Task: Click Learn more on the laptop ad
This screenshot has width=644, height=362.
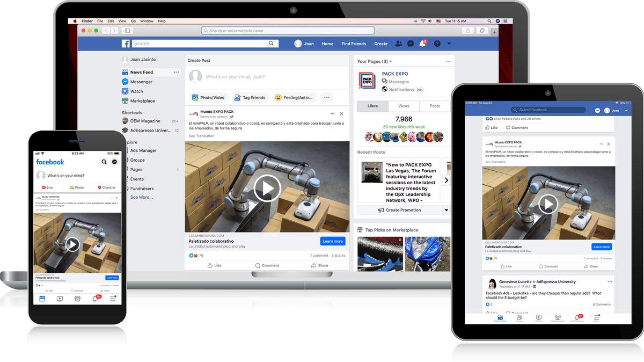Action: pyautogui.click(x=333, y=241)
